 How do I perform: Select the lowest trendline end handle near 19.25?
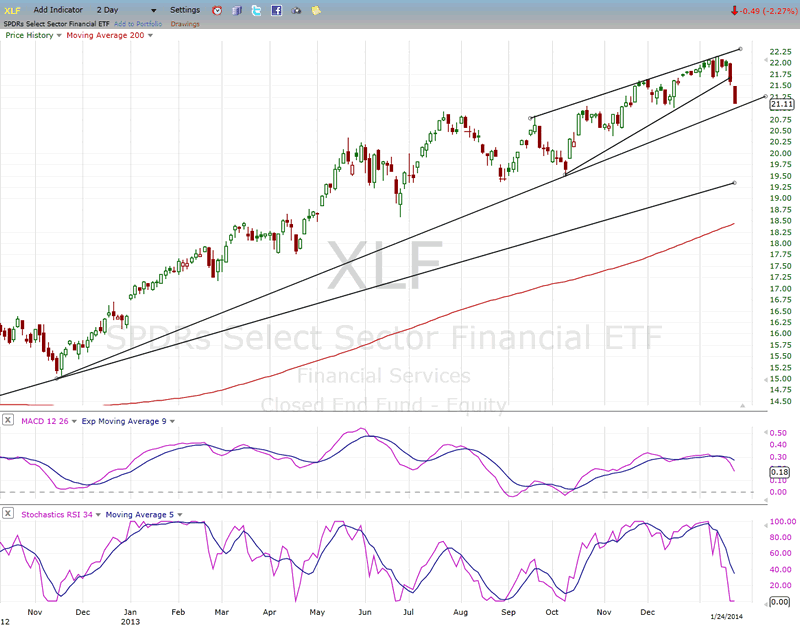point(734,183)
